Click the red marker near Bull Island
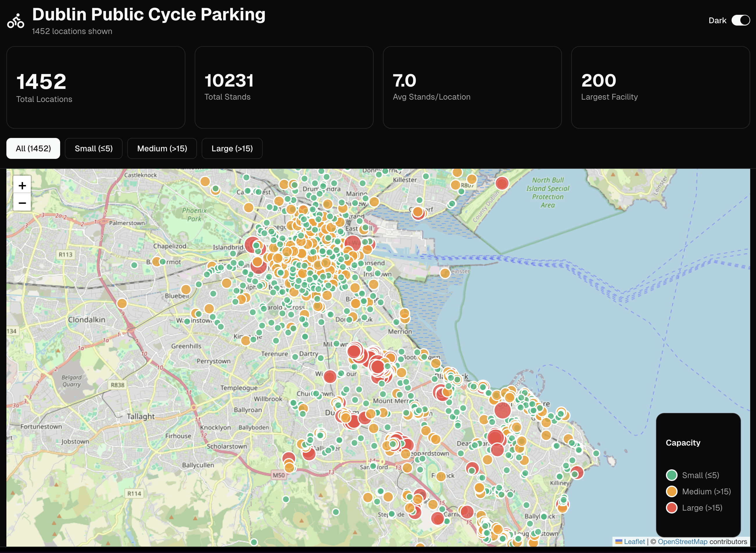756x553 pixels. (x=502, y=183)
